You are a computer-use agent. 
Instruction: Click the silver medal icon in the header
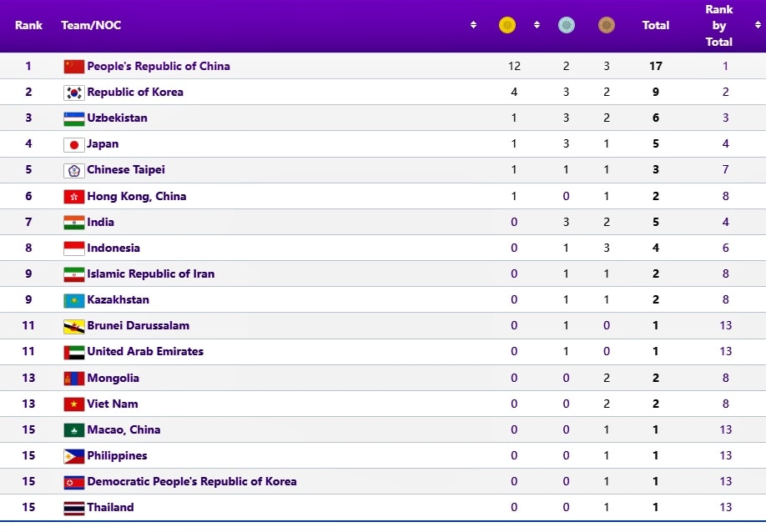pyautogui.click(x=567, y=25)
